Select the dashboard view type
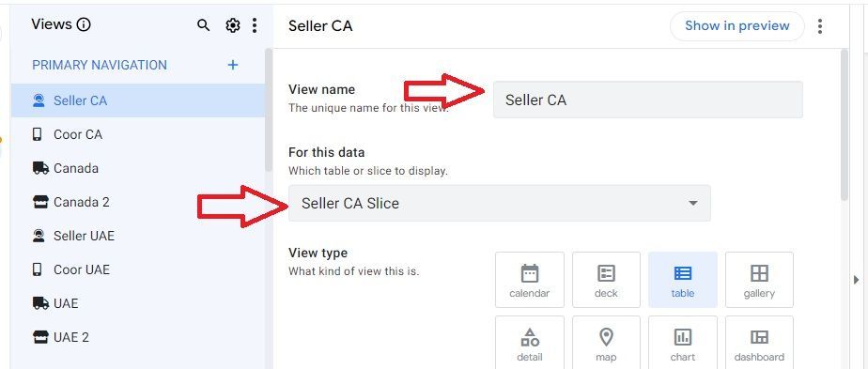868x369 pixels. 759,343
